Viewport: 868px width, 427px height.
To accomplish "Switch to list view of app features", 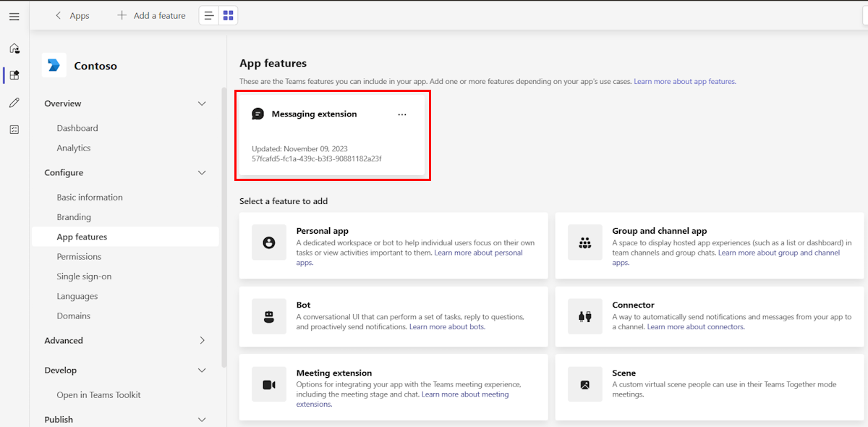I will click(208, 15).
